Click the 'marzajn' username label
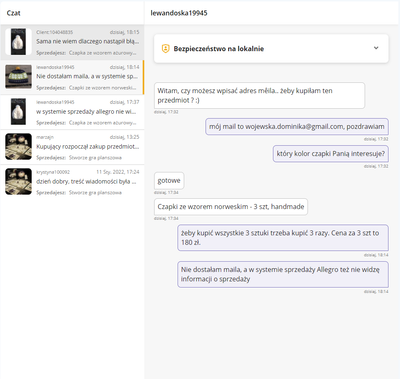Image resolution: width=400 pixels, height=379 pixels. point(45,137)
